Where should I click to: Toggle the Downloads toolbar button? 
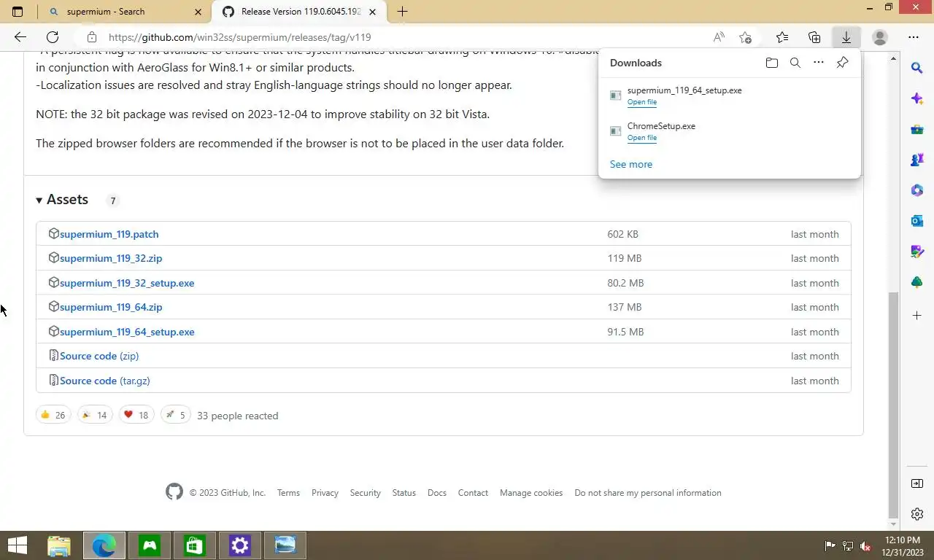846,37
